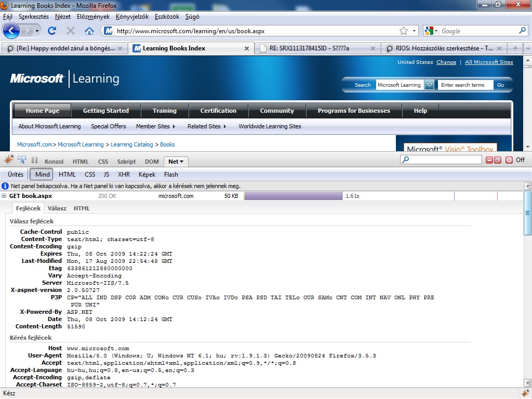Screen dimensions: 532x399
Task: Click the Firebug pause break icon
Action: click(35, 160)
